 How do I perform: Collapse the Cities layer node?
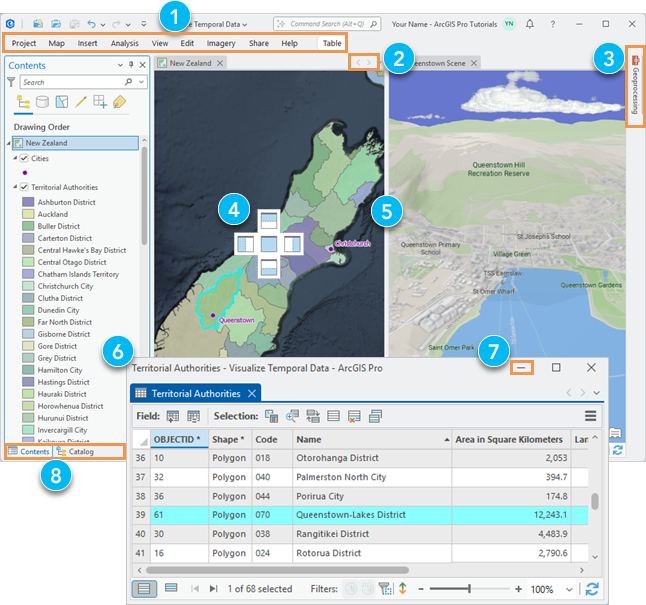pyautogui.click(x=15, y=158)
